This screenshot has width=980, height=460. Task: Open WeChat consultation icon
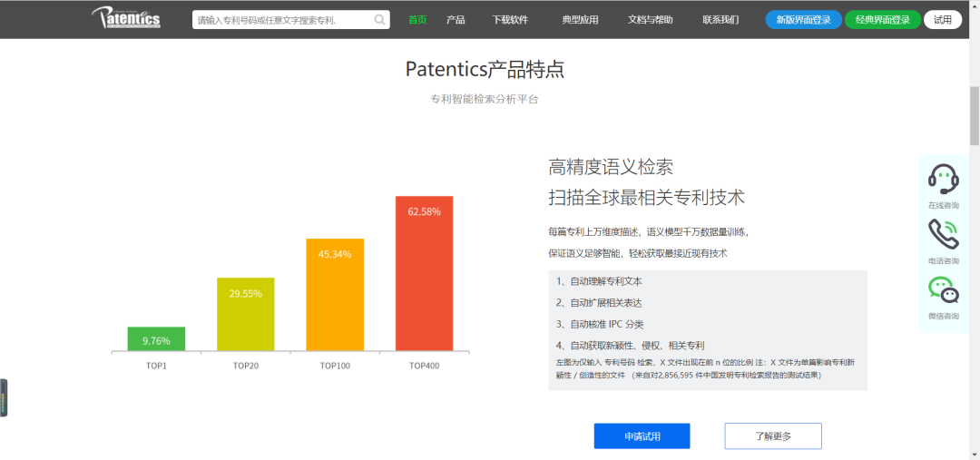tap(943, 289)
